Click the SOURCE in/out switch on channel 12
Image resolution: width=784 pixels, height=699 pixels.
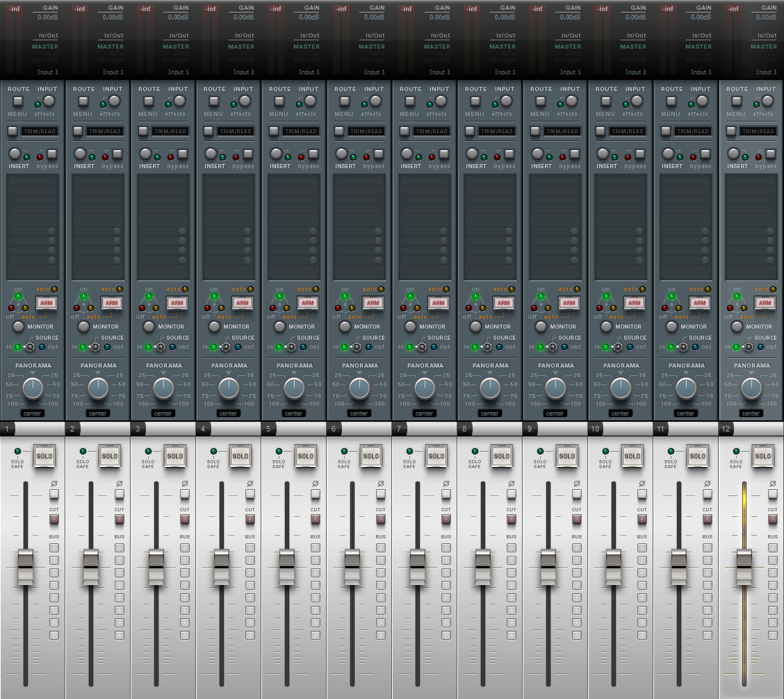(749, 347)
